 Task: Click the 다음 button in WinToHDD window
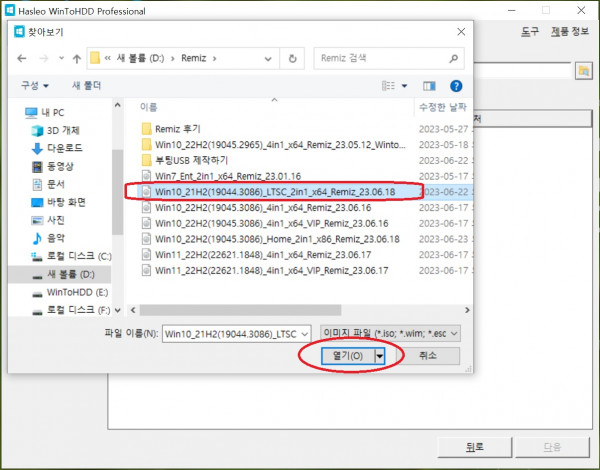tap(552, 447)
